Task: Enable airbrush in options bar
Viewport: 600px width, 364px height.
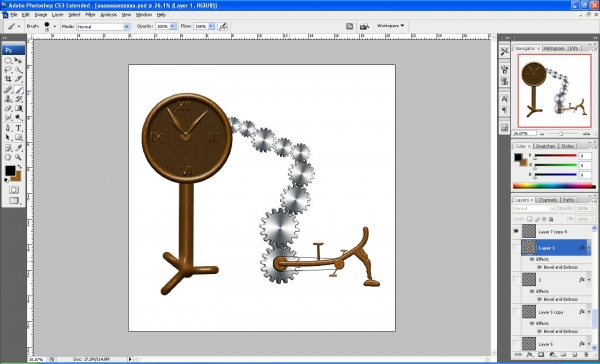Action: pos(222,26)
